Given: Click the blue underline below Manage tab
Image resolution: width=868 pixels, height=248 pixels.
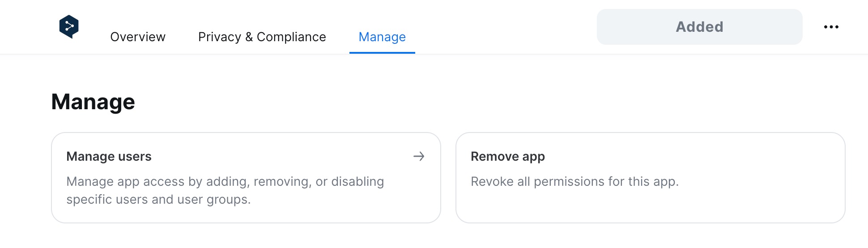Looking at the screenshot, I should pyautogui.click(x=382, y=52).
